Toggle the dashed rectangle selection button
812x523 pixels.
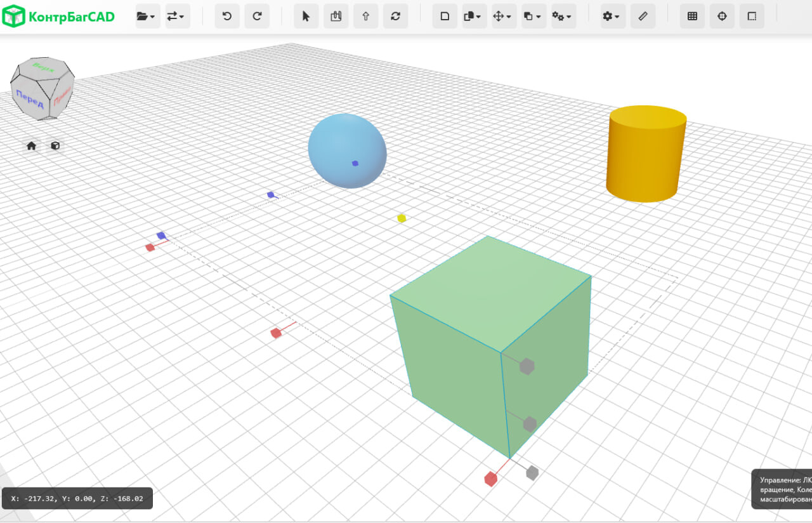[x=752, y=17]
